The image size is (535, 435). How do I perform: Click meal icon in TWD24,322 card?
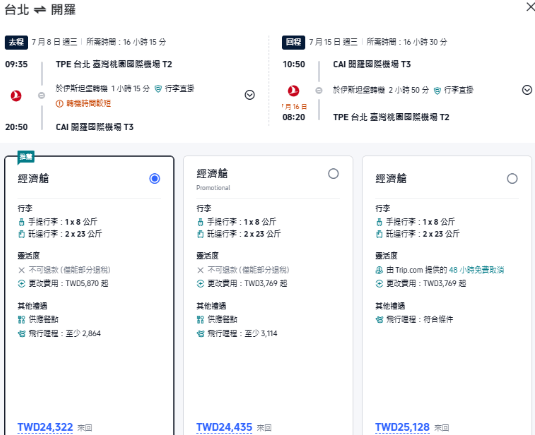tap(21, 320)
